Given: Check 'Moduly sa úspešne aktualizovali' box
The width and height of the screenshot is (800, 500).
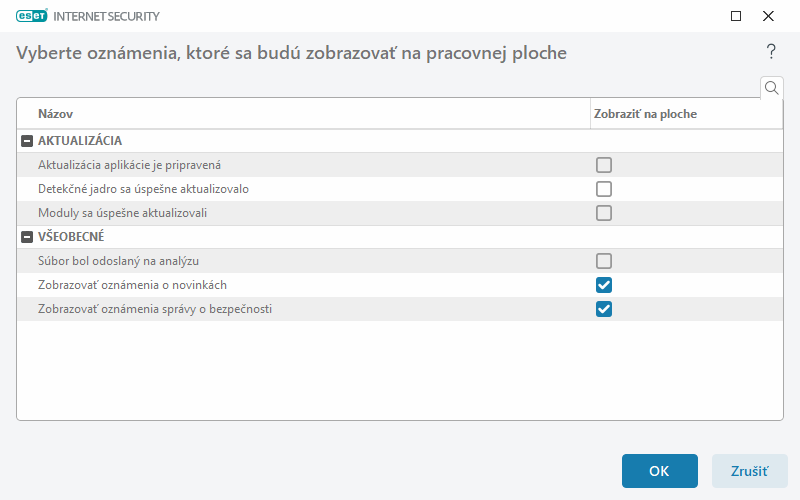Looking at the screenshot, I should point(604,213).
